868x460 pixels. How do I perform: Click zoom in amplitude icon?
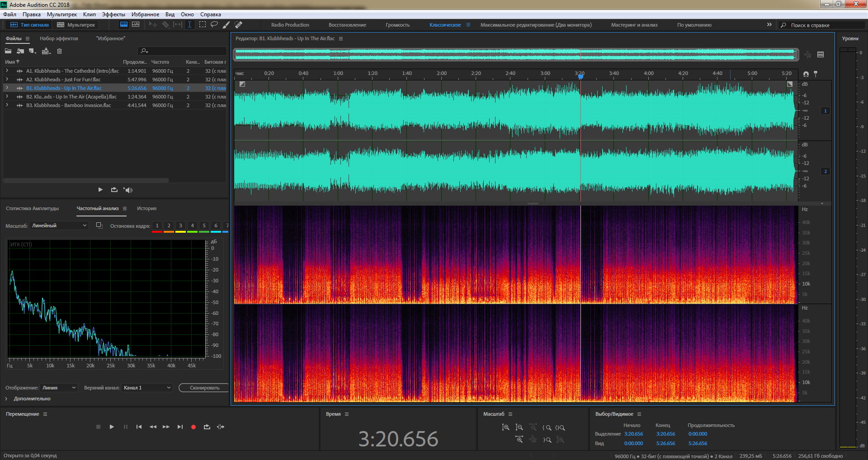pos(505,427)
